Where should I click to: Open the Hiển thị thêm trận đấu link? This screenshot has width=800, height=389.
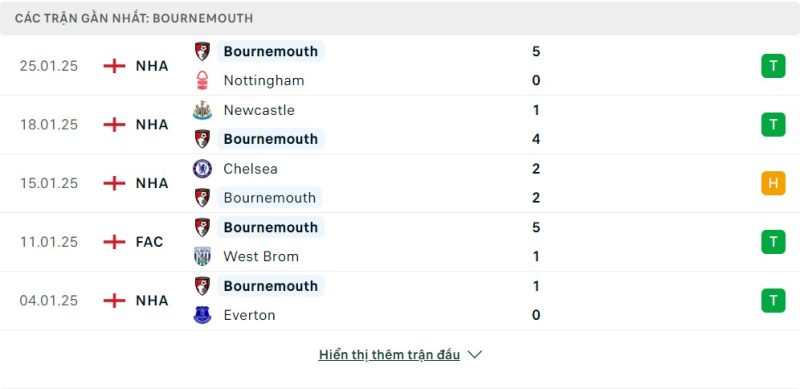tap(389, 355)
